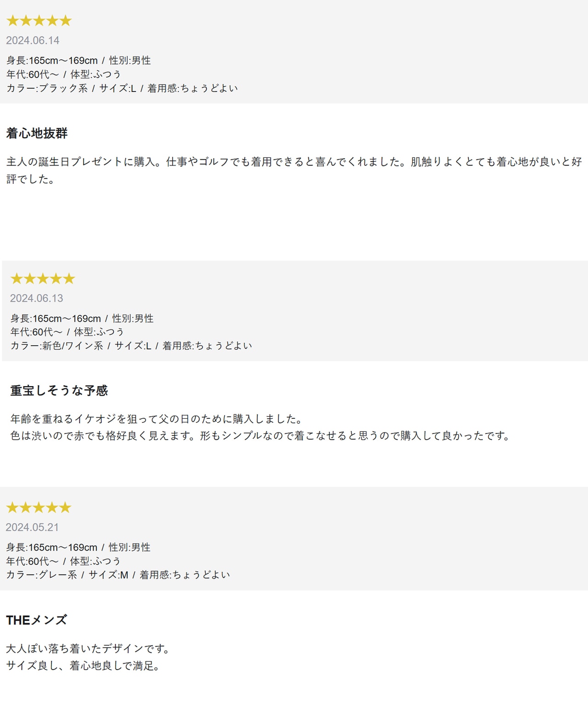Click the review text starting 年齢を重ねるイケオジ

pos(156,419)
